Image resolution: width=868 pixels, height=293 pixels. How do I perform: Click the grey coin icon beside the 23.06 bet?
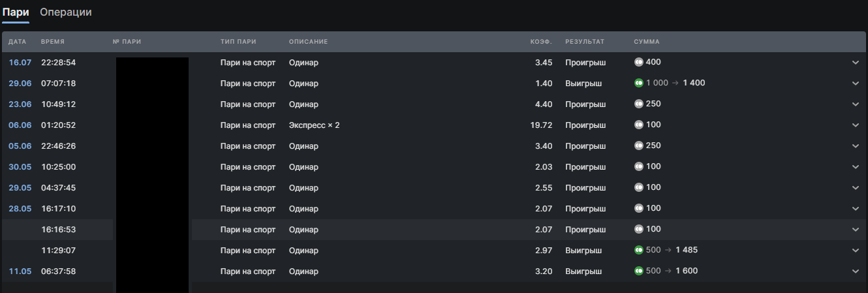[639, 104]
